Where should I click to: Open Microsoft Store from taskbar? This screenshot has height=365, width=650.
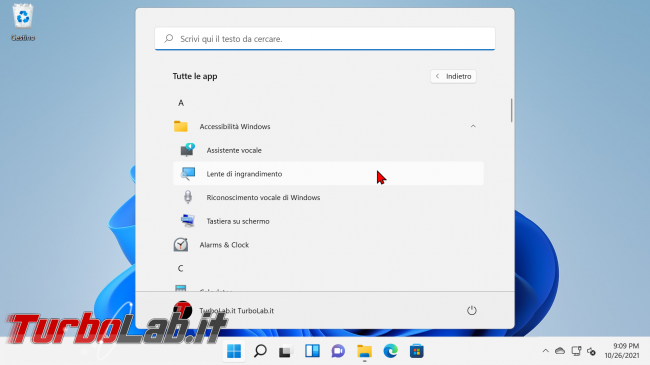[417, 351]
